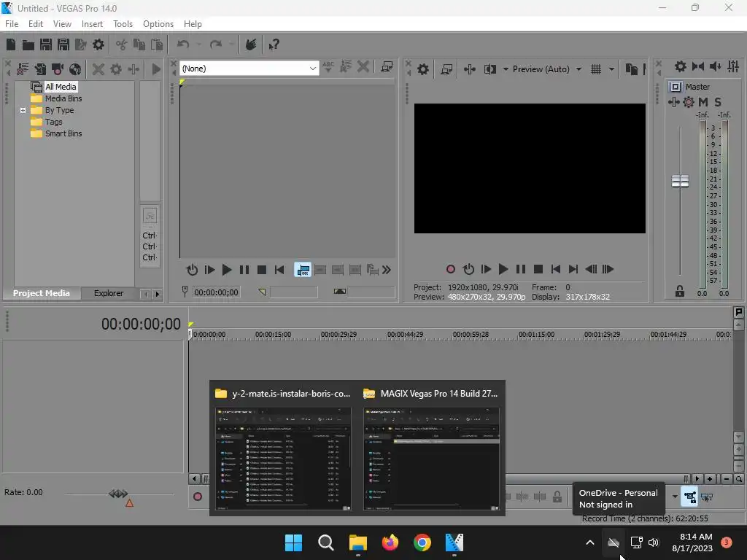Click the Trimmer timecode field

pos(216,292)
